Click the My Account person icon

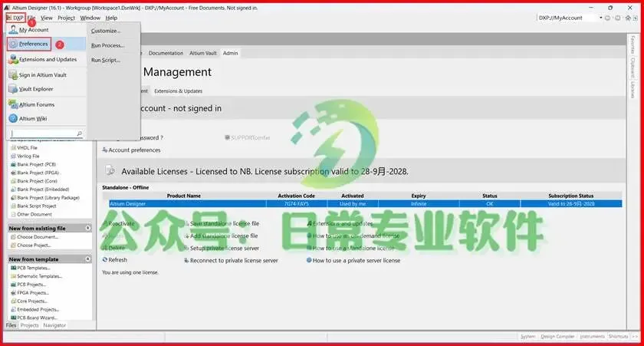13,30
